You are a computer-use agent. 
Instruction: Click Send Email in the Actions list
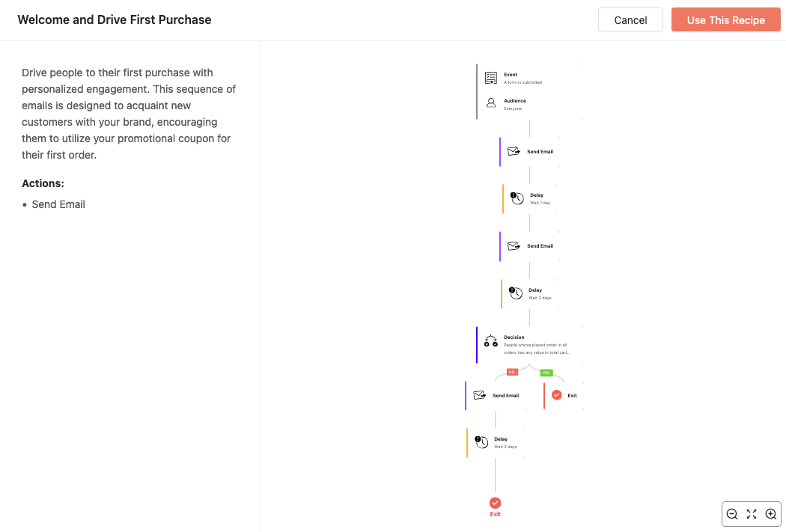[x=58, y=204]
